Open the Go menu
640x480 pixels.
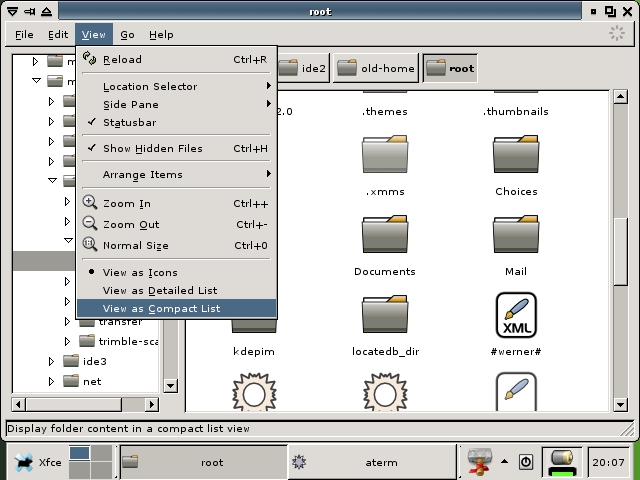click(x=127, y=34)
